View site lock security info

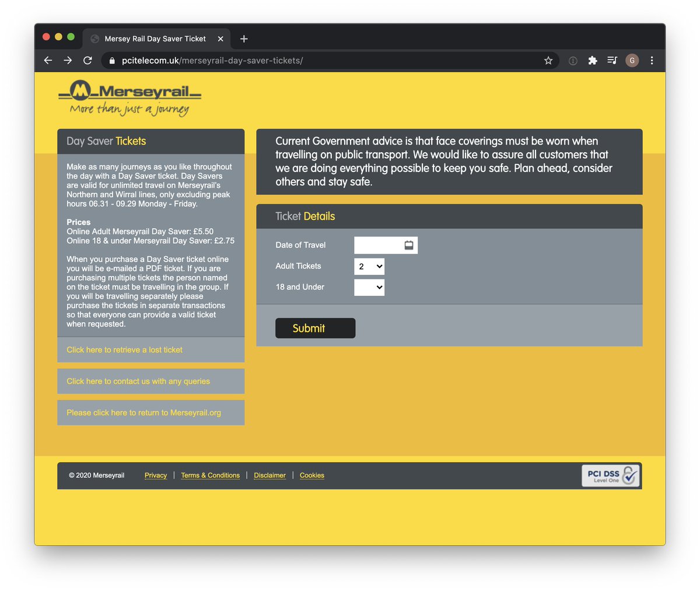tap(112, 61)
